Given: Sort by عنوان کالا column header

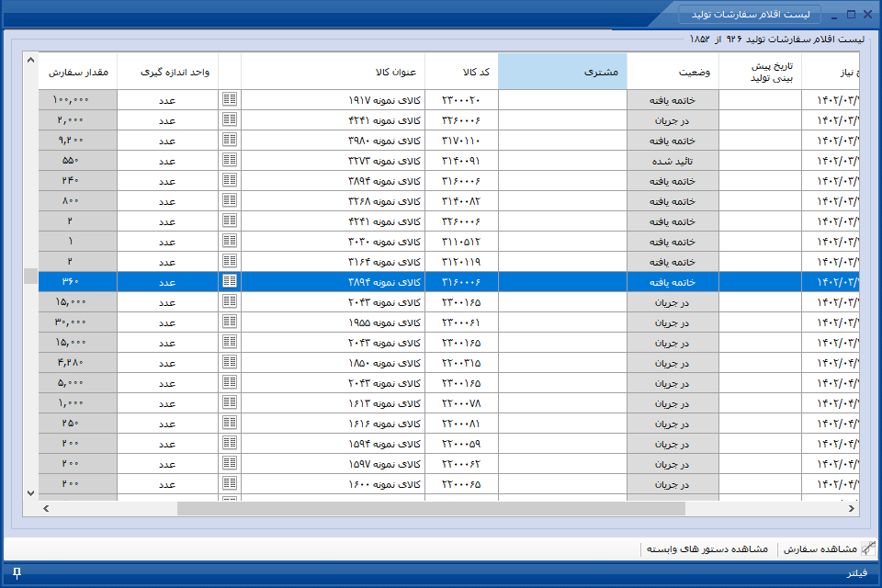Looking at the screenshot, I should click(x=333, y=72).
